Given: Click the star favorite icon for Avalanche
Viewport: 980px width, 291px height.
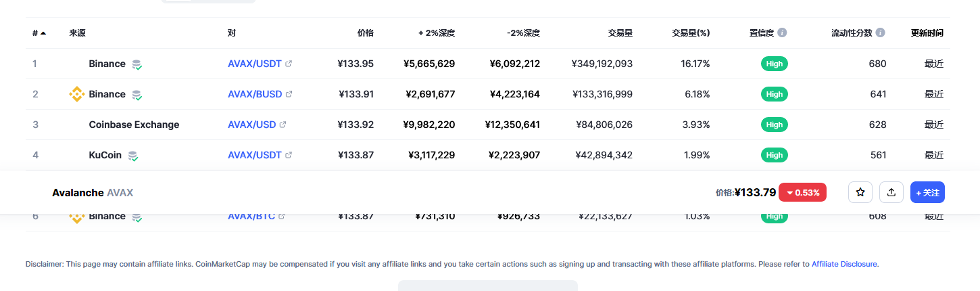Looking at the screenshot, I should (x=860, y=192).
